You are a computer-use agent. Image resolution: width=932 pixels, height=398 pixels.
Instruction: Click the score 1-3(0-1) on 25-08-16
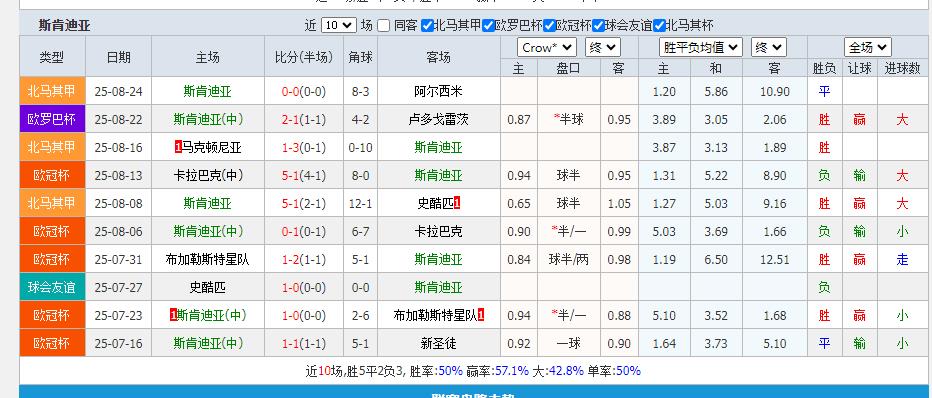click(x=304, y=147)
